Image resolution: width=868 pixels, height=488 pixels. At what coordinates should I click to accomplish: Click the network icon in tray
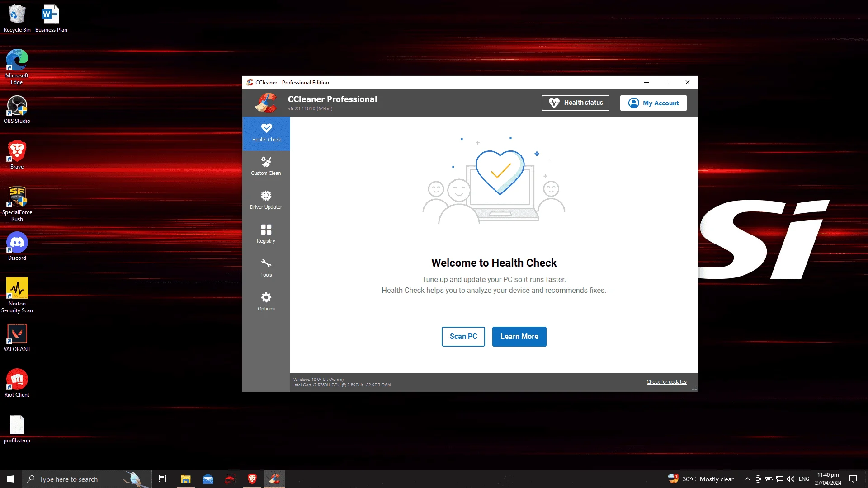pyautogui.click(x=780, y=479)
